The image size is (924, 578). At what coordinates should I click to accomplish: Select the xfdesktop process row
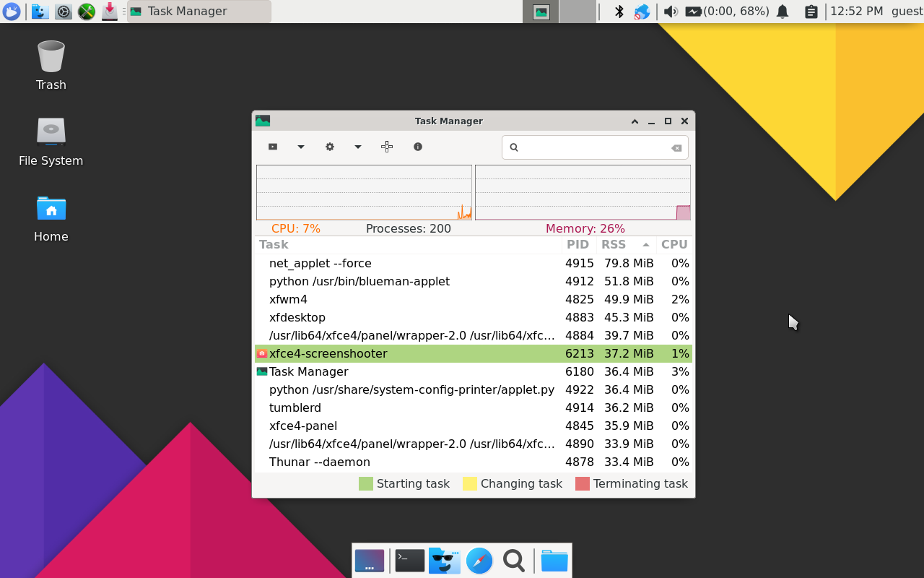click(x=474, y=317)
